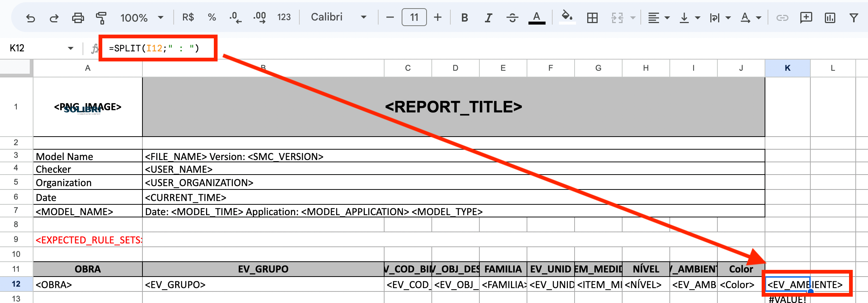868x303 pixels.
Task: Select column L header
Action: pos(833,68)
